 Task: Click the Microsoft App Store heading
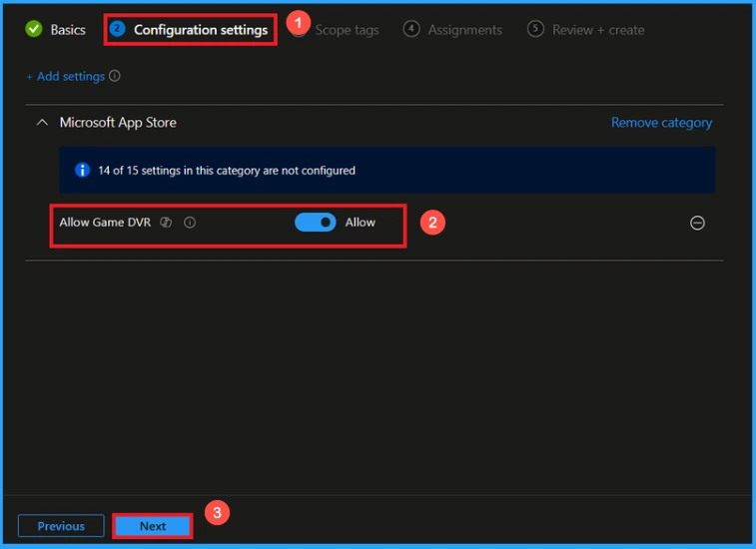tap(118, 123)
